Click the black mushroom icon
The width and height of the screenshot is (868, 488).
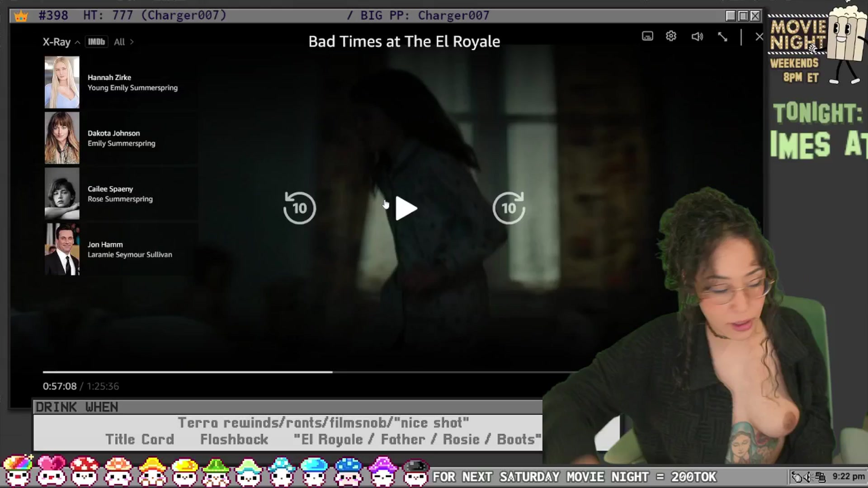415,472
